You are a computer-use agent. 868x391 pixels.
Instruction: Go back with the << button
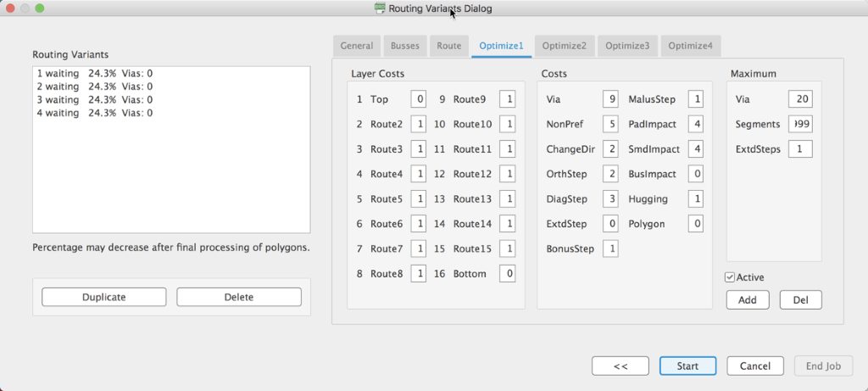[x=620, y=366]
